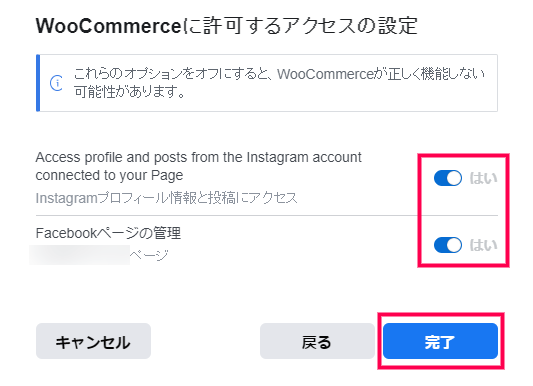Click はい label beside Facebook page toggle

click(x=483, y=245)
